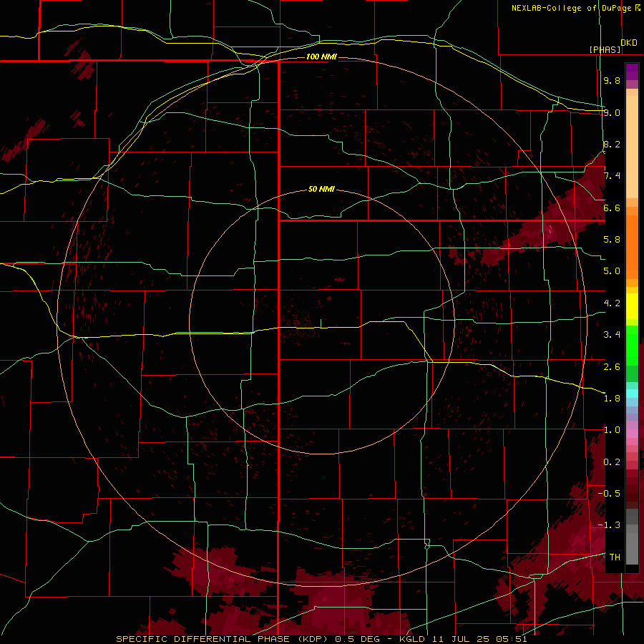
Task: Pick the bright green color scale segment
Action: coord(632,345)
